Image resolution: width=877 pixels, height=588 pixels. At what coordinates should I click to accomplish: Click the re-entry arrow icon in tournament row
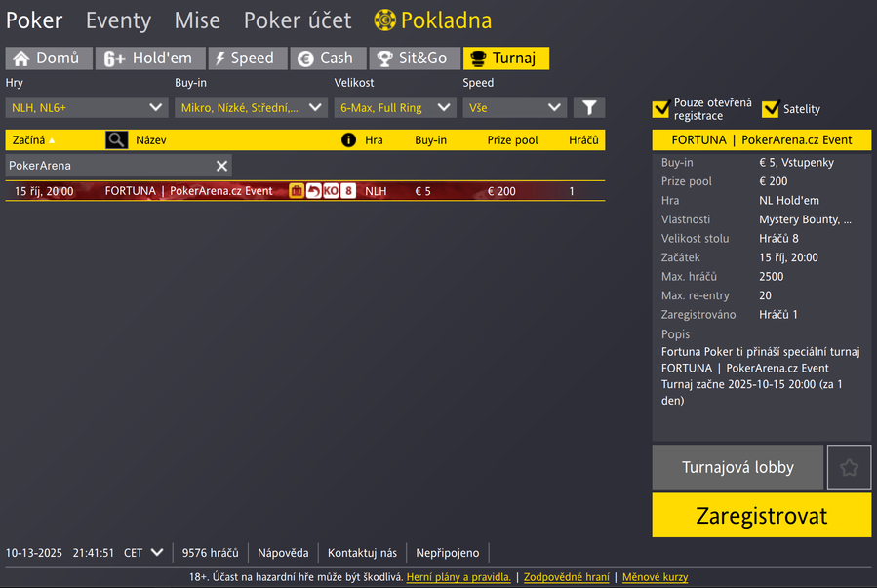coord(314,191)
